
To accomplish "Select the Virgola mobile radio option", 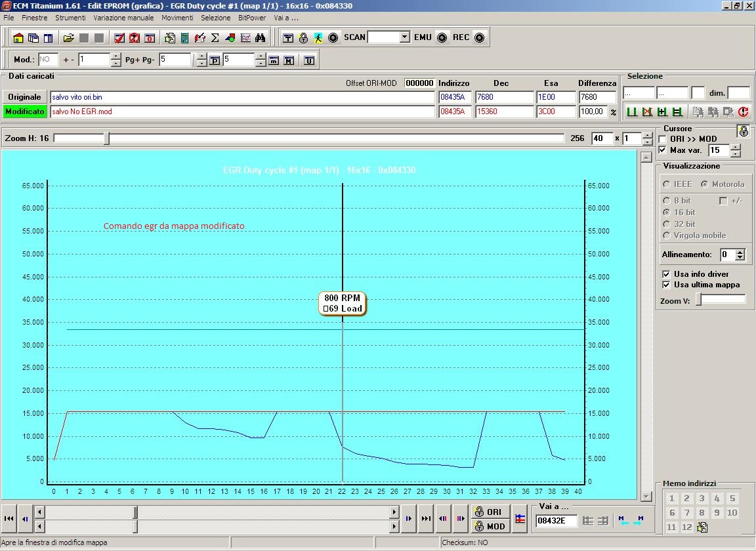I will 666,235.
